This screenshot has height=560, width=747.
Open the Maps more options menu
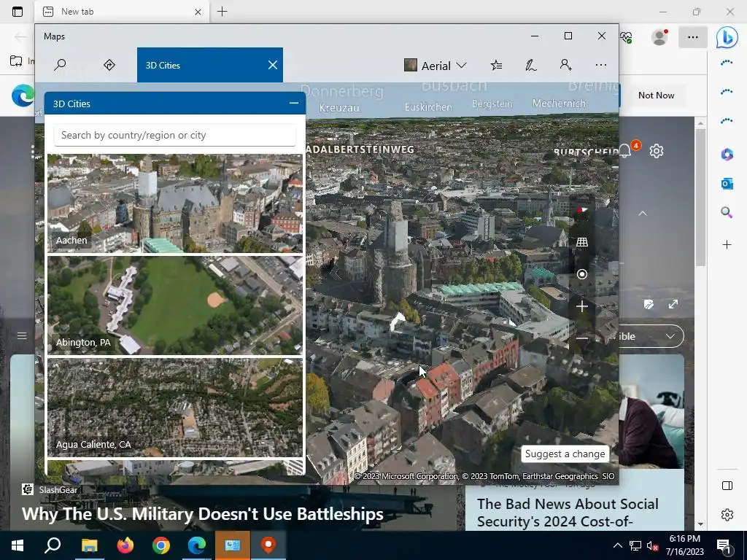tap(601, 65)
